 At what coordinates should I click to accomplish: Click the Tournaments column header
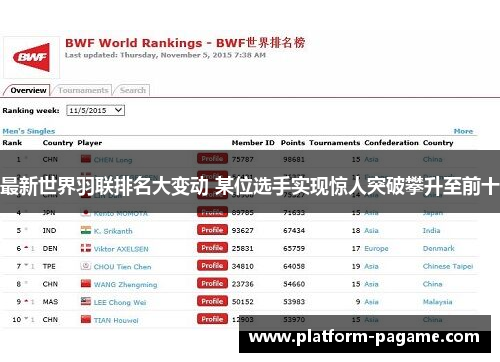[x=335, y=143]
